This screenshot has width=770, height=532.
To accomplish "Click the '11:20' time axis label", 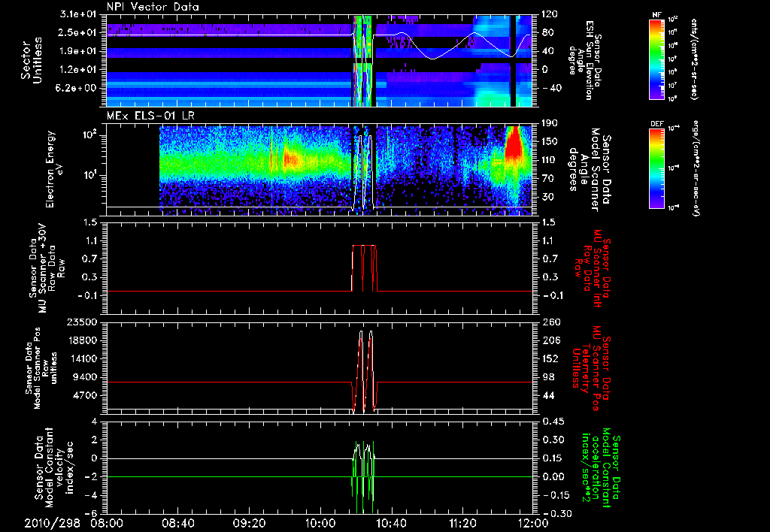I will click(462, 524).
